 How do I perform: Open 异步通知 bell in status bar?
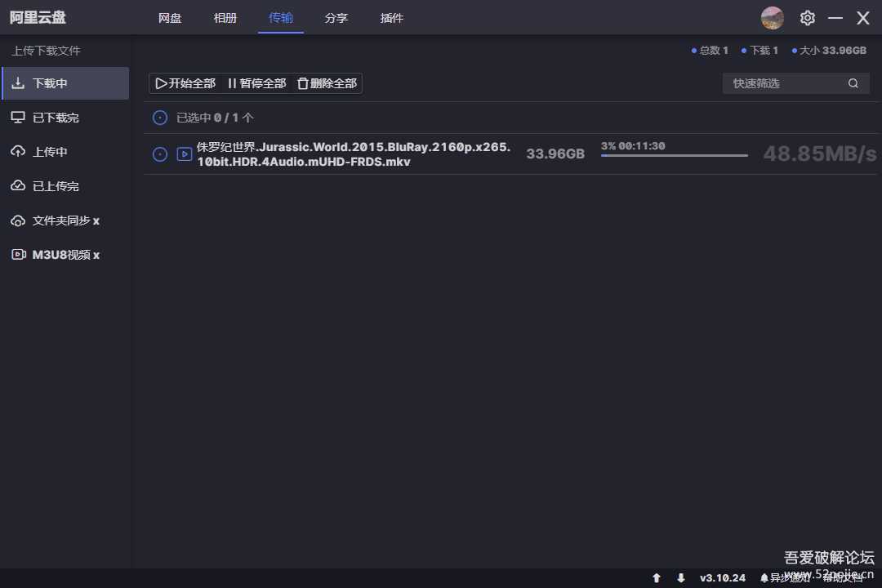785,578
